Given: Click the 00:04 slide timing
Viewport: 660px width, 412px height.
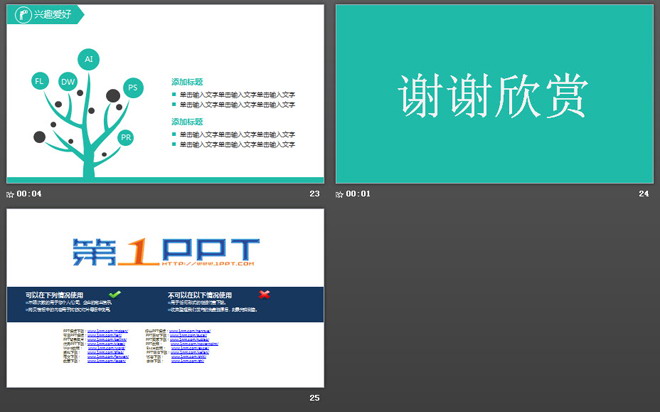Looking at the screenshot, I should 29,194.
